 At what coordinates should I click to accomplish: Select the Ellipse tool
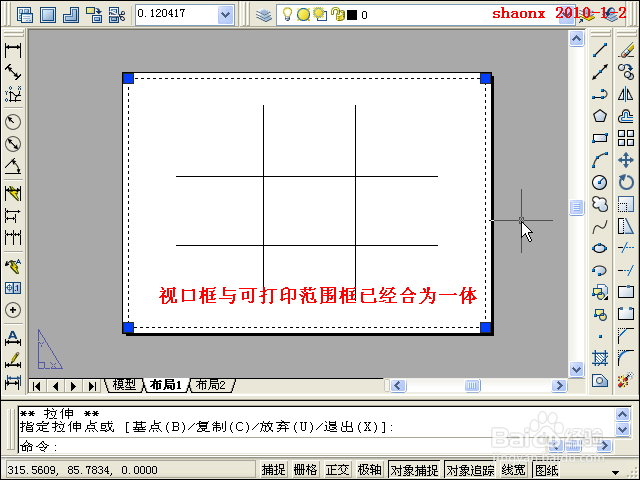(x=600, y=248)
